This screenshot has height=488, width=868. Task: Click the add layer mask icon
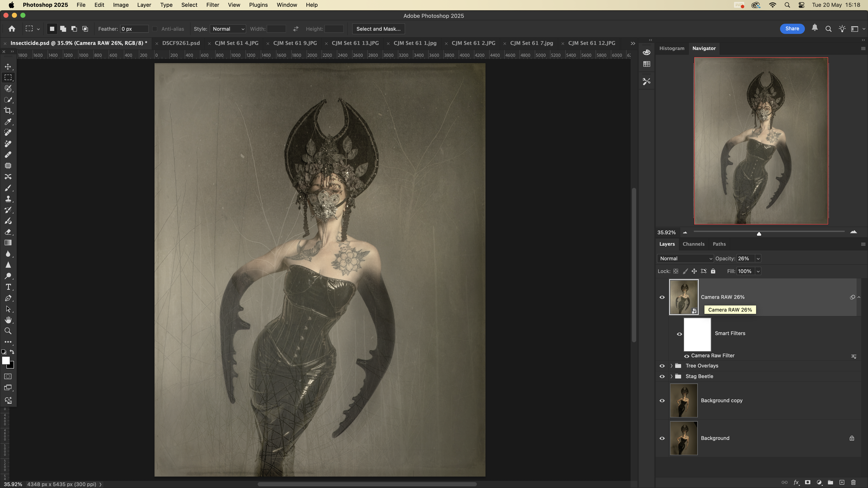pyautogui.click(x=808, y=482)
